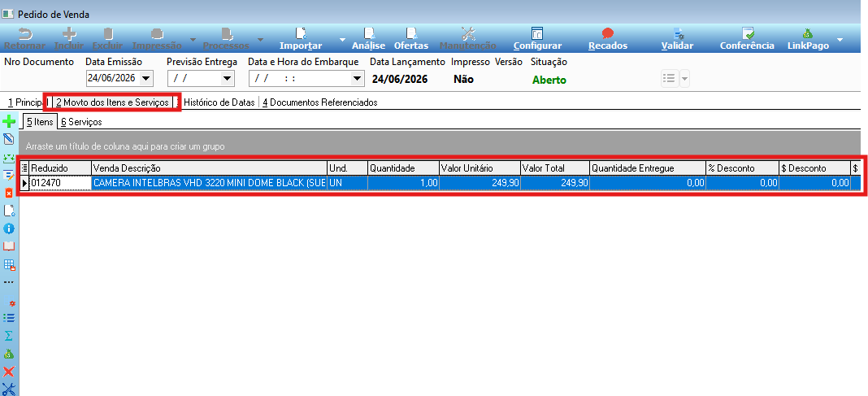Open Recados messages from the toolbar
This screenshot has height=396, width=868.
[x=608, y=39]
